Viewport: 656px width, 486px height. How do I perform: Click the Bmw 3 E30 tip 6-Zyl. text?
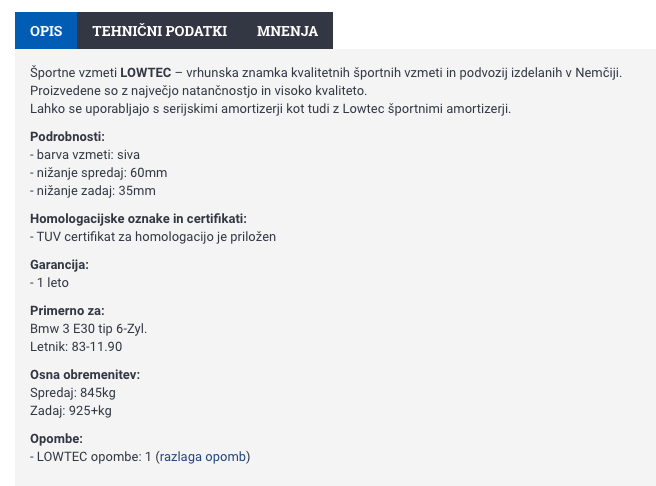89,329
